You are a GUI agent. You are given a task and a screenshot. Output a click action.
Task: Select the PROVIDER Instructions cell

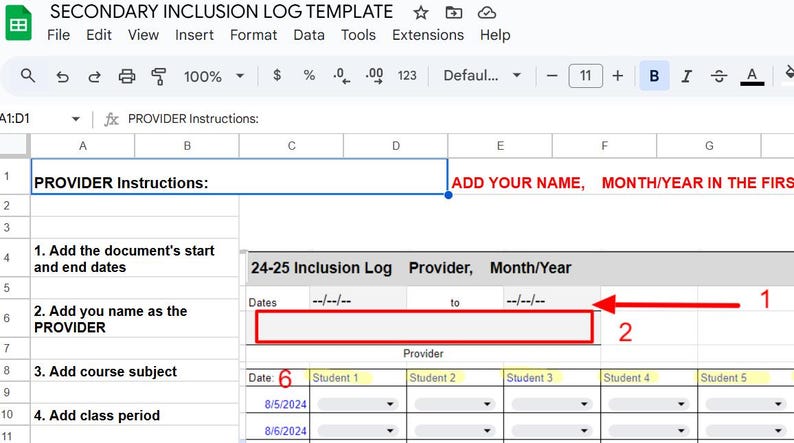click(x=239, y=177)
